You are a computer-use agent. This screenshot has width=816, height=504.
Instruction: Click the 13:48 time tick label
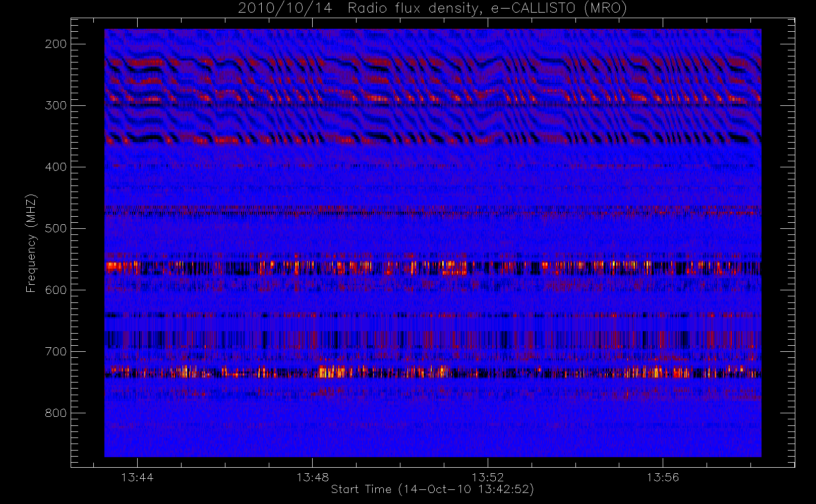tap(313, 477)
